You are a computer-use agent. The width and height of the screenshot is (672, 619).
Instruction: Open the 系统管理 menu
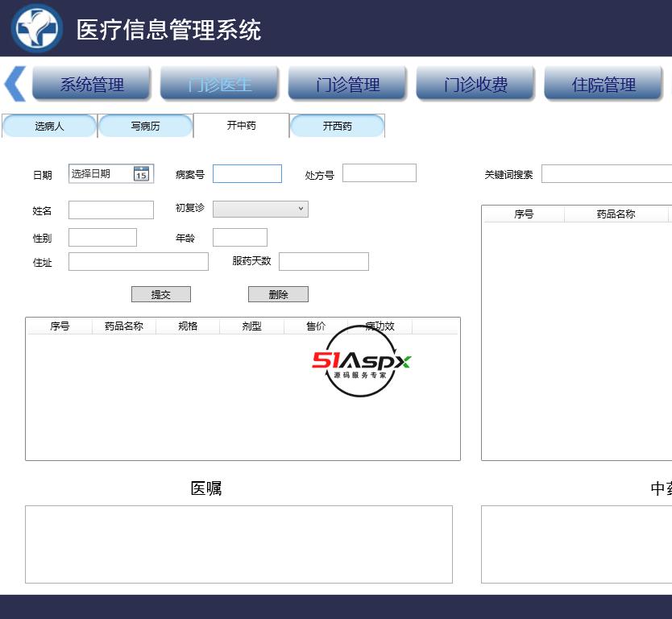click(92, 84)
